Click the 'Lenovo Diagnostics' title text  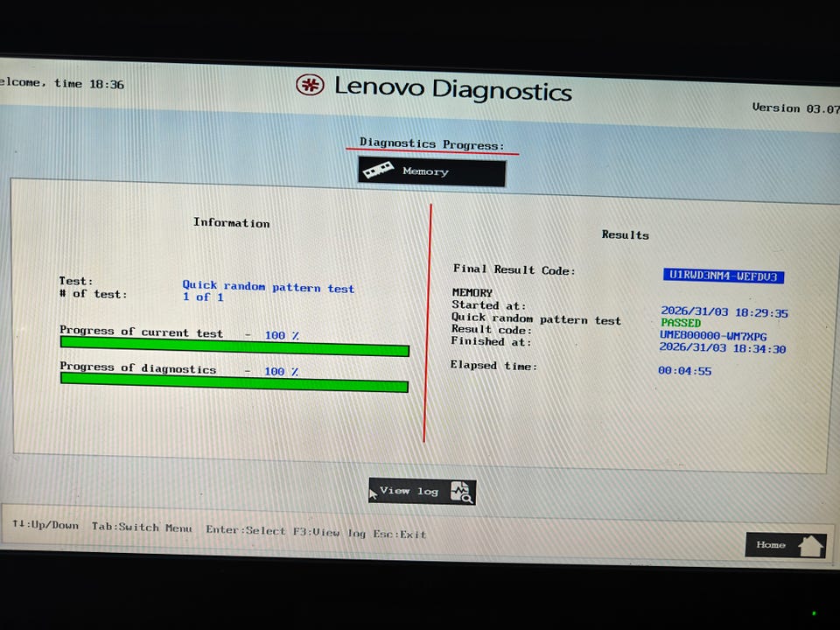(x=453, y=89)
